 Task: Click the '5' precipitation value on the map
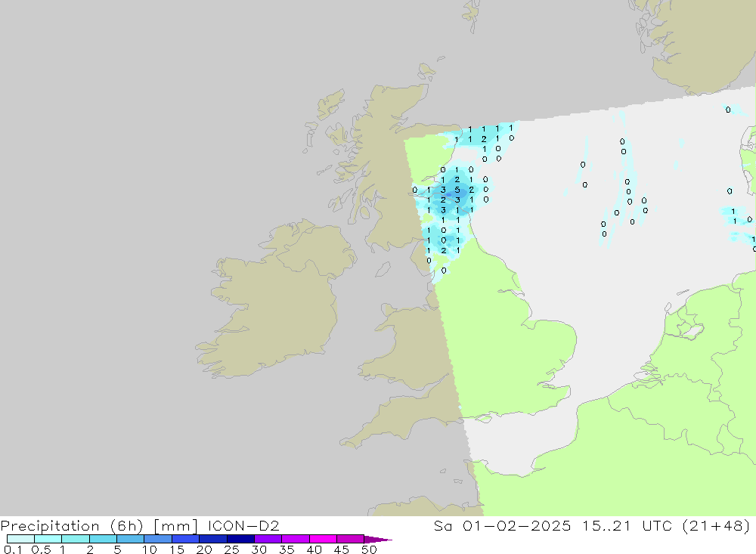coord(457,190)
